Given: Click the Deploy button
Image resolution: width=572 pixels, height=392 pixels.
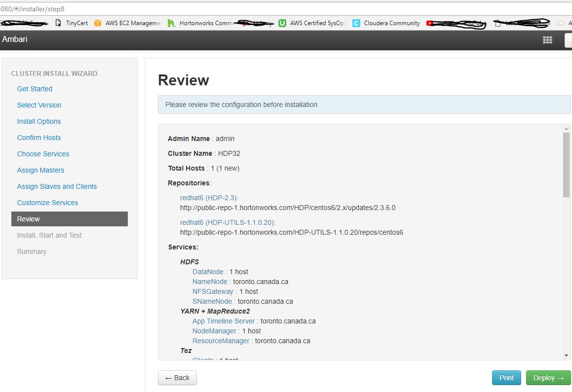Looking at the screenshot, I should tap(548, 377).
